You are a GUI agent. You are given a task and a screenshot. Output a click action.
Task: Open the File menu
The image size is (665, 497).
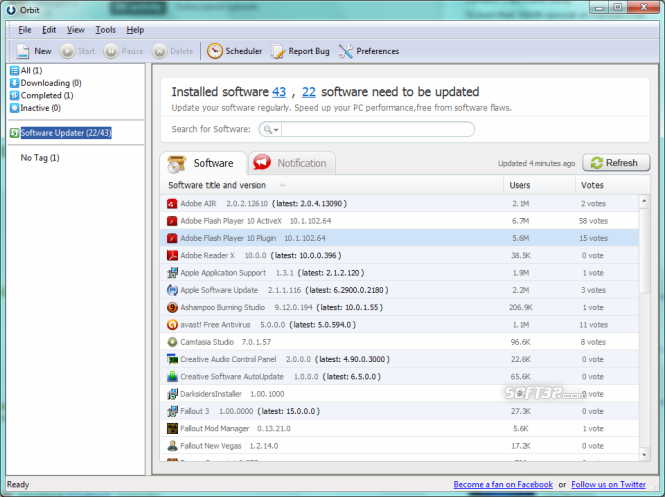25,30
